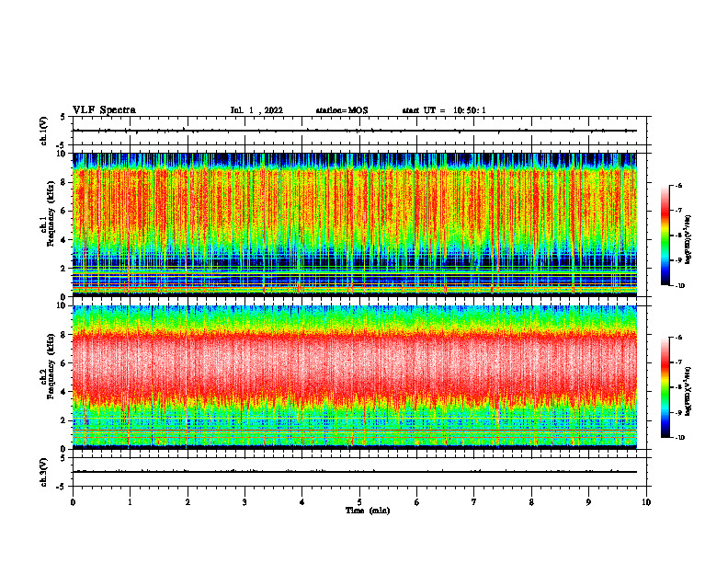The height and width of the screenshot is (563, 728).
Task: Click time axis tick label "7"
Action: click(474, 502)
